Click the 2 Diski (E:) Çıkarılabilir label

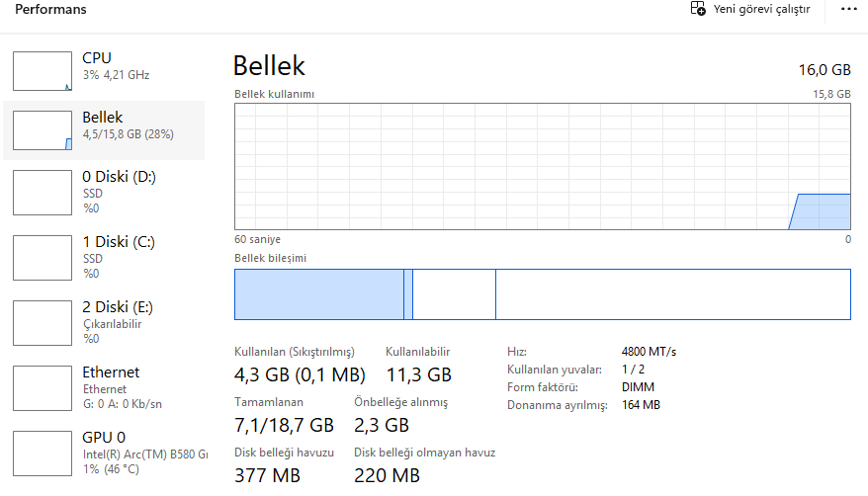click(112, 324)
